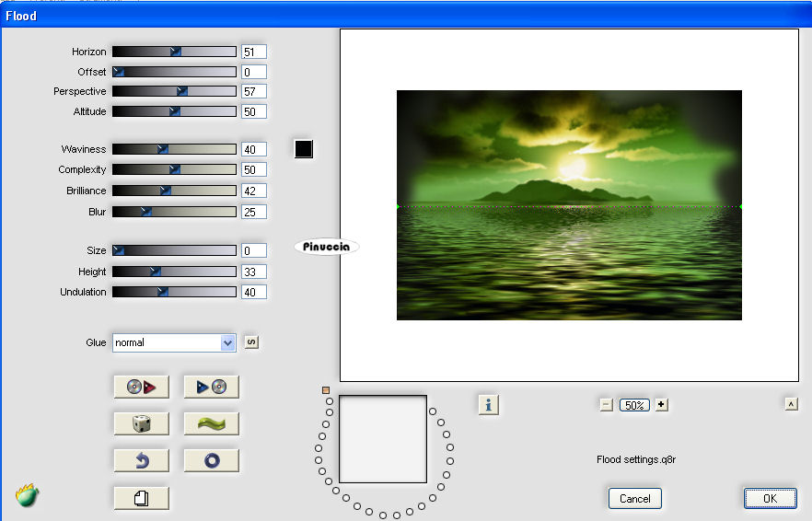Click the Size value field
Image resolution: width=812 pixels, height=521 pixels.
click(254, 250)
